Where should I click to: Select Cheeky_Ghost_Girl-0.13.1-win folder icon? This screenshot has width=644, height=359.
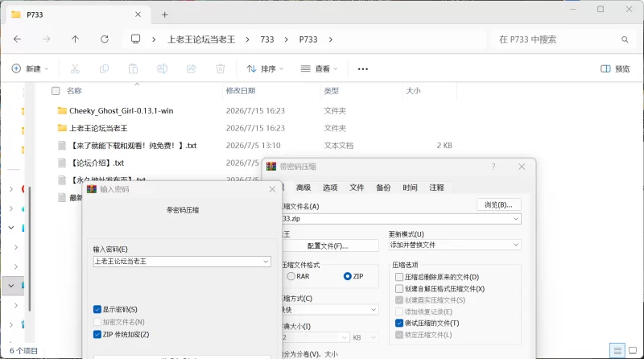point(62,110)
